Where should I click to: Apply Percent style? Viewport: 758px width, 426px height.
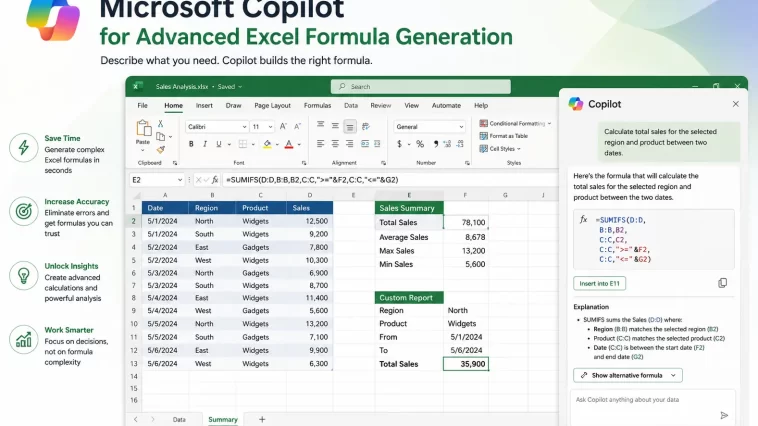click(x=420, y=144)
